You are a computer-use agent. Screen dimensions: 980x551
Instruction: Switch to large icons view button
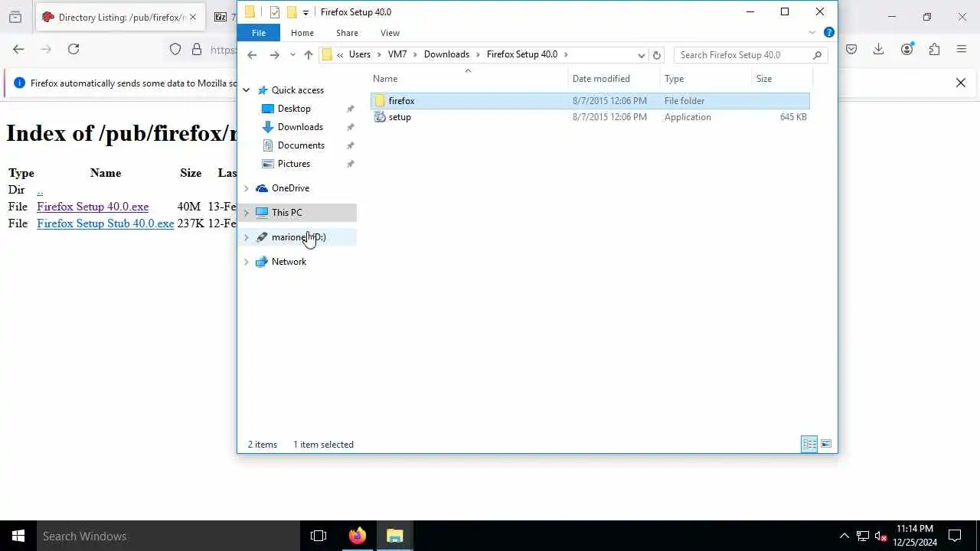826,444
